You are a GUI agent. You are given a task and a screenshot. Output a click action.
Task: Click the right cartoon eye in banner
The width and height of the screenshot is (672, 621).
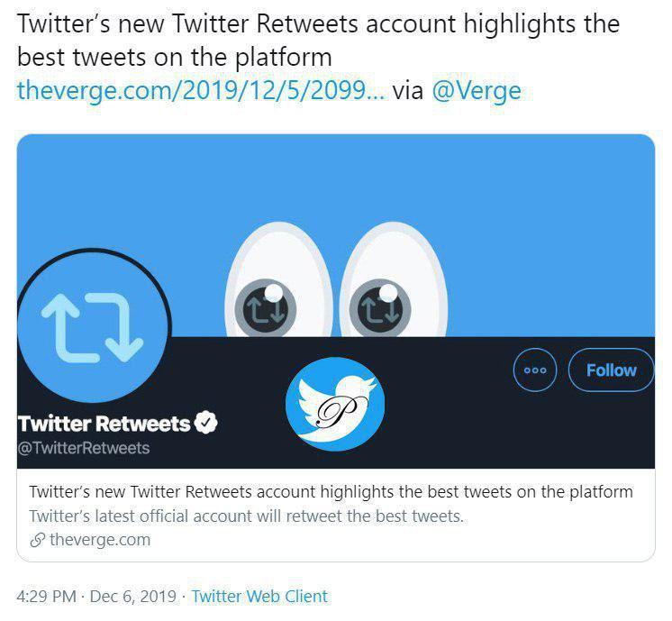[394, 280]
